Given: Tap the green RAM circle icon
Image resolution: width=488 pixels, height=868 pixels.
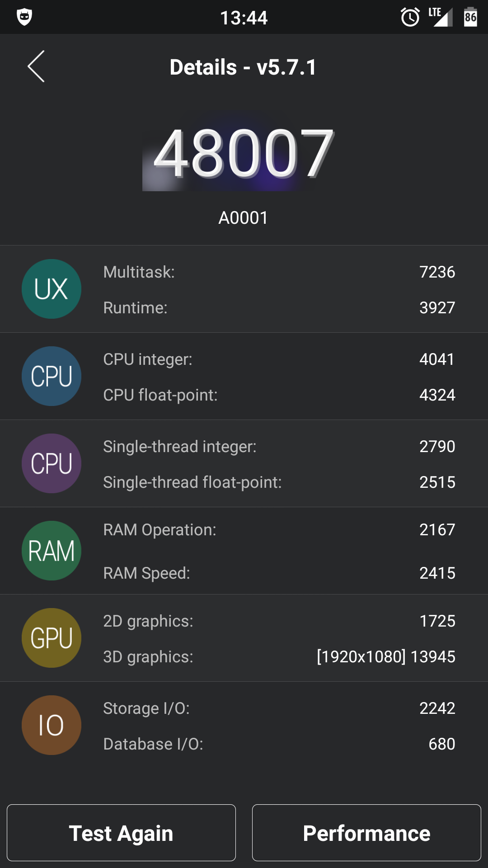Looking at the screenshot, I should pos(52,551).
